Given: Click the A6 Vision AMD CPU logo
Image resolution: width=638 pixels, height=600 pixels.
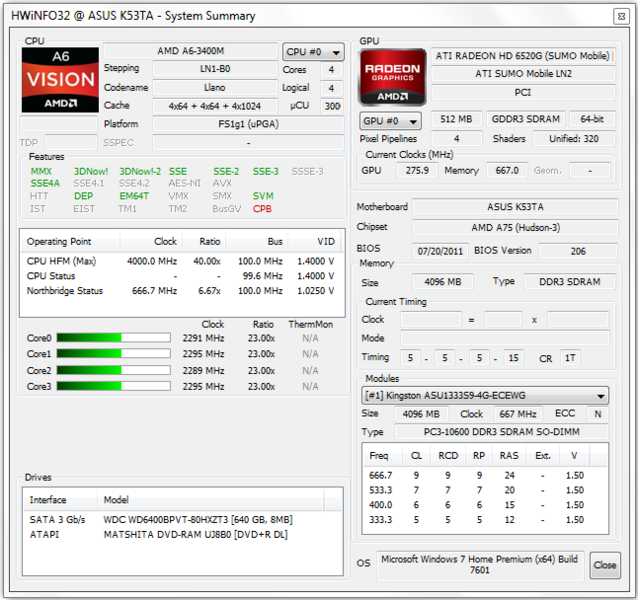Looking at the screenshot, I should tap(60, 80).
